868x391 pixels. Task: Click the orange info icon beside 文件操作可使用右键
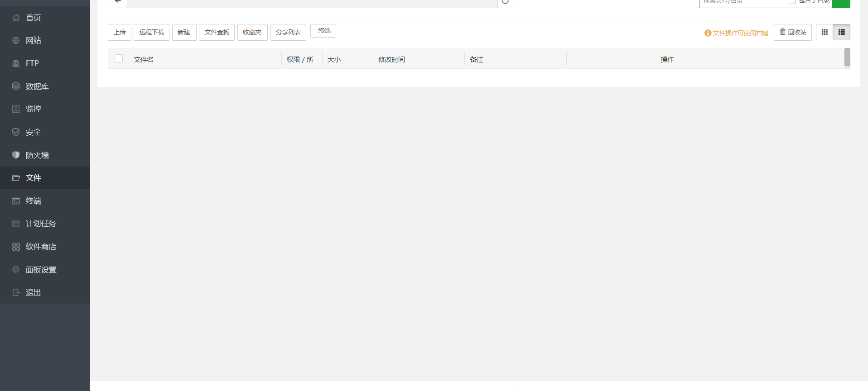click(708, 33)
